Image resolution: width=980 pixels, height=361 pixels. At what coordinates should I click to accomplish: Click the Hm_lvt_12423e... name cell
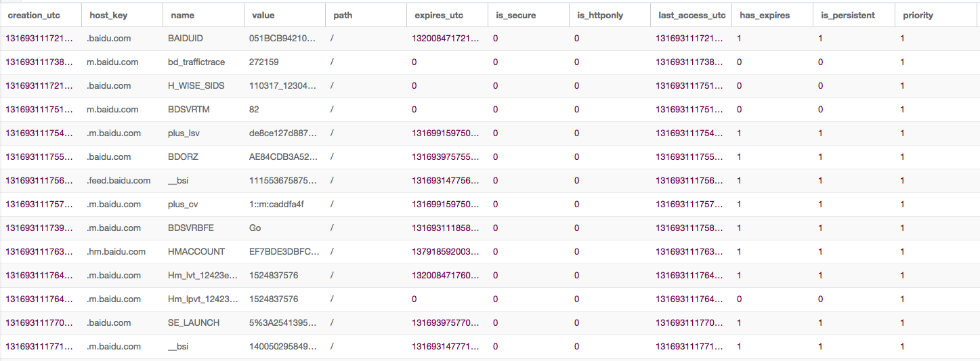pyautogui.click(x=203, y=276)
